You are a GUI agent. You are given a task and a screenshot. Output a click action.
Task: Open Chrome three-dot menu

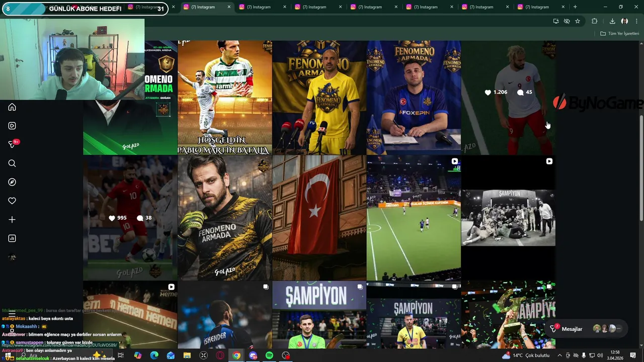pos(636,21)
